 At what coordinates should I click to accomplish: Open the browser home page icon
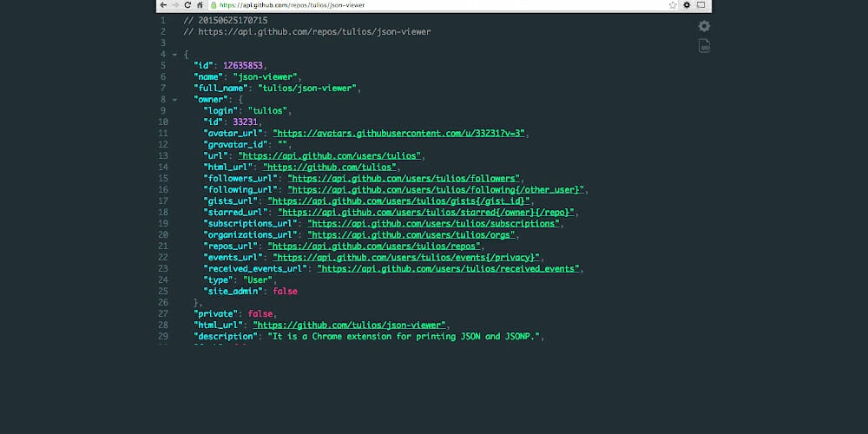click(x=200, y=5)
